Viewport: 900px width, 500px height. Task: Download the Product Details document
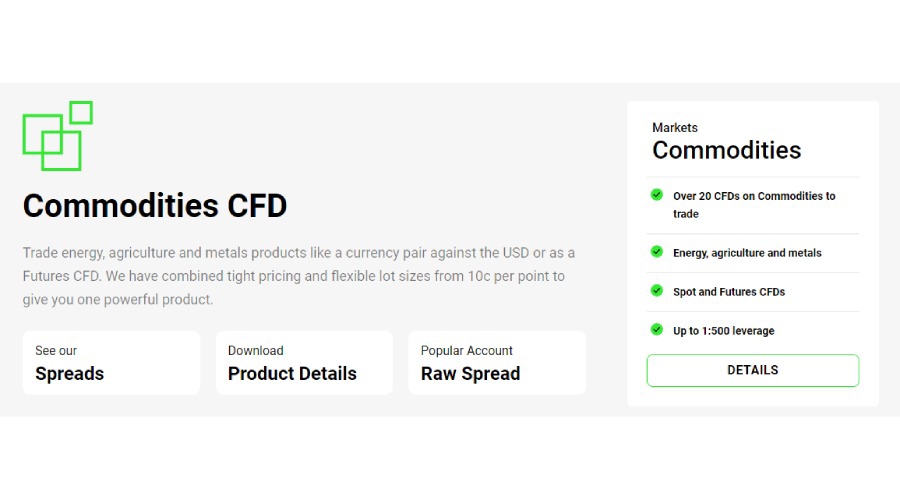coord(304,363)
